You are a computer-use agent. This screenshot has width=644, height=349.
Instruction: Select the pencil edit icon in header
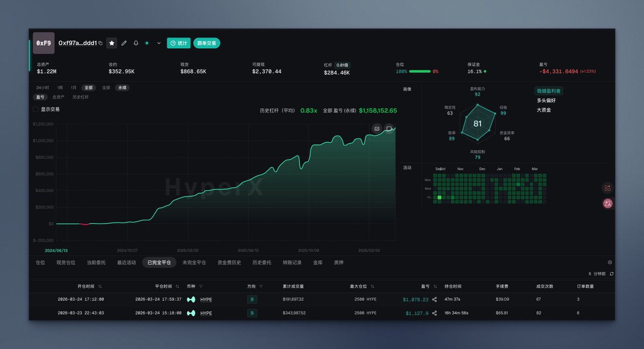point(124,43)
